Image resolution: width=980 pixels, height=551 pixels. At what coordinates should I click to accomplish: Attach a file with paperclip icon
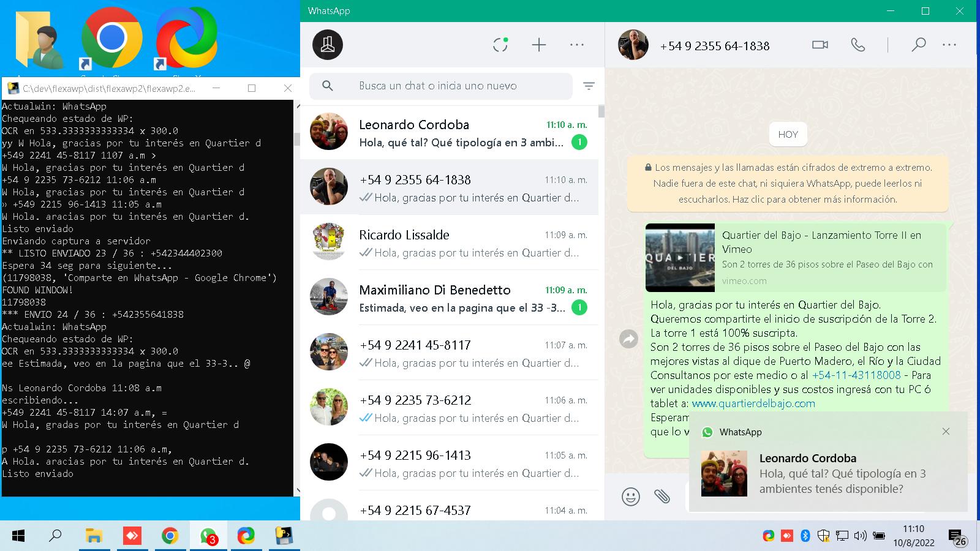click(662, 496)
